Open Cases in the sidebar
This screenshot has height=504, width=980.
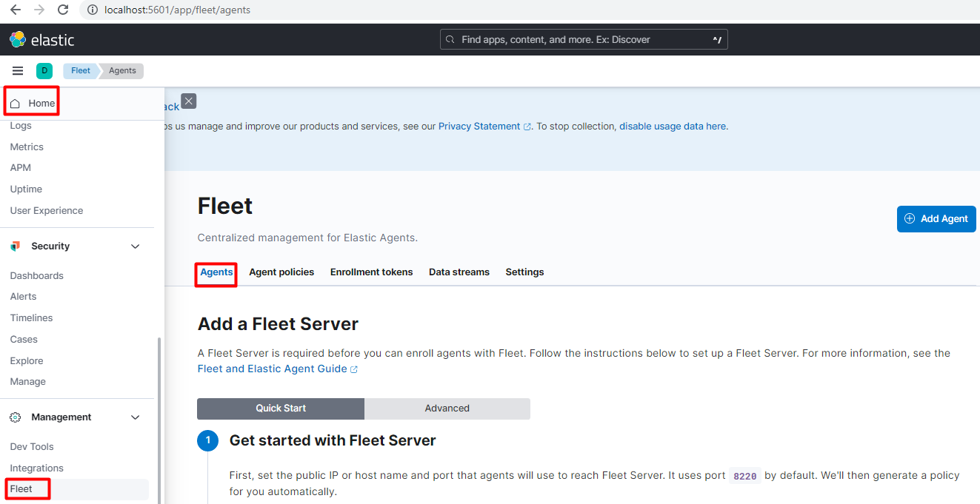[24, 340]
